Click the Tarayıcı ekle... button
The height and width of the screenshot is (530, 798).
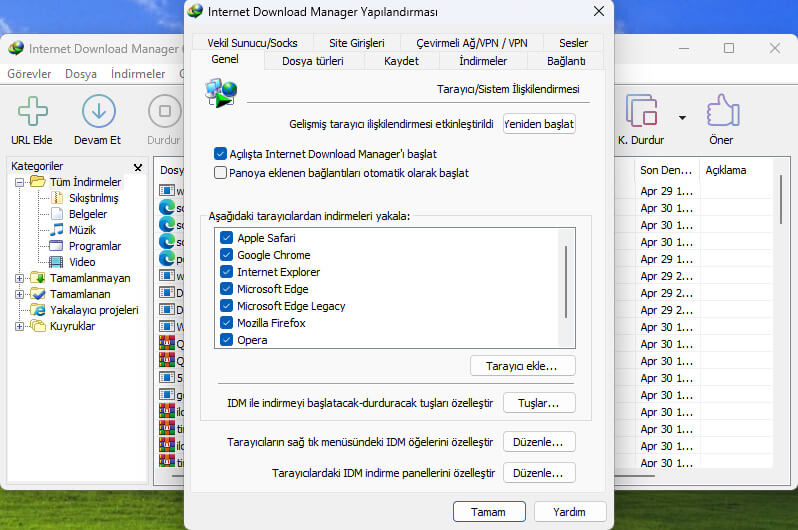point(523,366)
